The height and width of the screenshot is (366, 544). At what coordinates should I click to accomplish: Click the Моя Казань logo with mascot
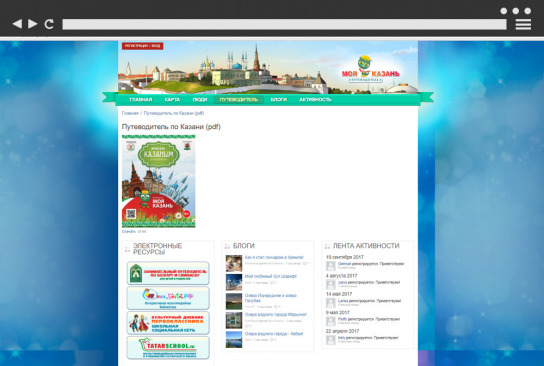[x=370, y=69]
